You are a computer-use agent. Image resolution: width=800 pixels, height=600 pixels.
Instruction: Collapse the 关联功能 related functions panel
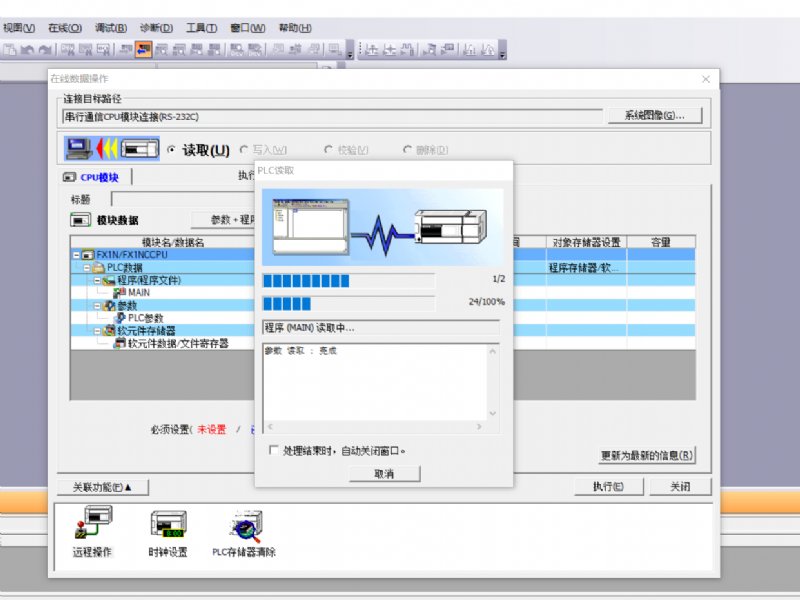(x=102, y=487)
